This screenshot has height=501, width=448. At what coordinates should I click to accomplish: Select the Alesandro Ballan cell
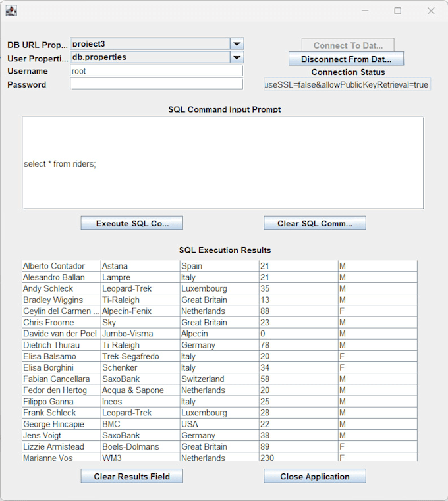coord(61,277)
